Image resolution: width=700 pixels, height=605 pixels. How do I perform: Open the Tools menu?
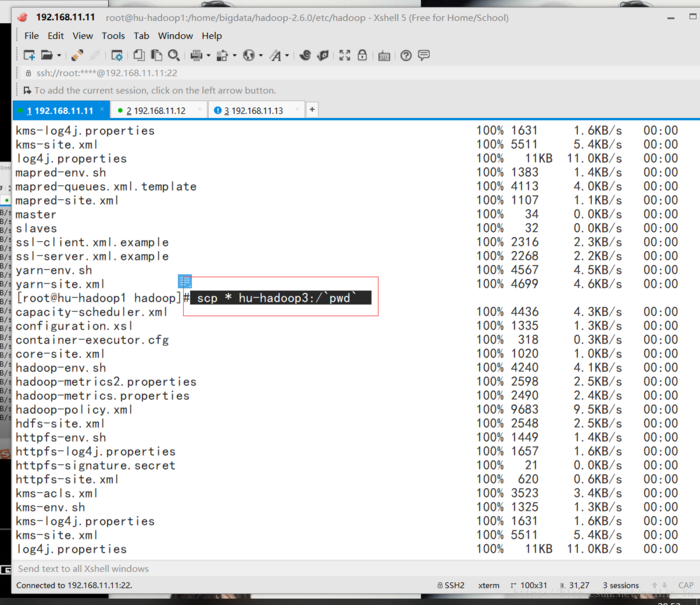click(x=113, y=36)
